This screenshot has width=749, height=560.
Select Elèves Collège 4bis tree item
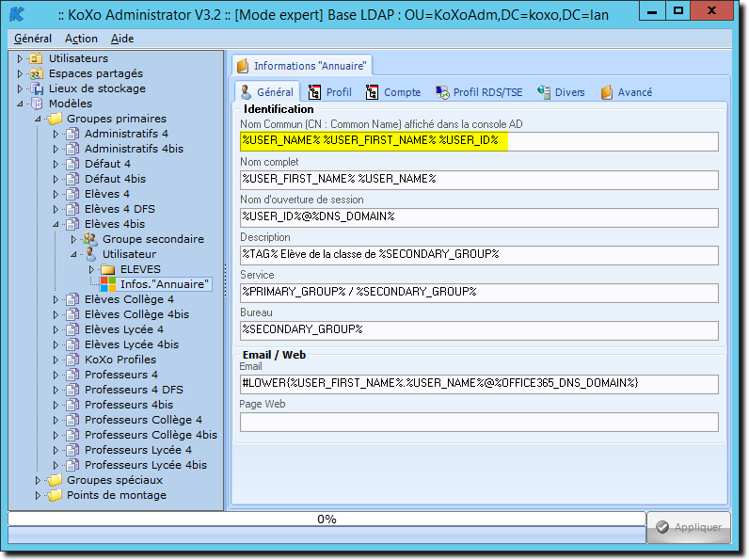pos(136,314)
